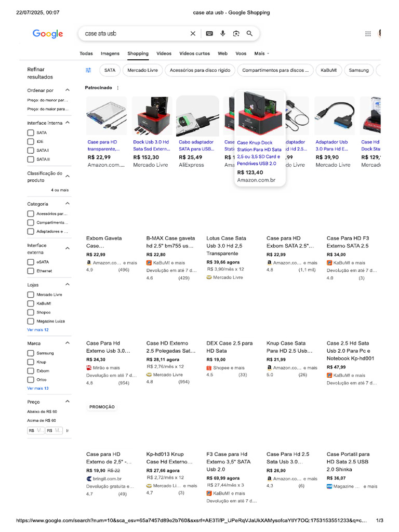Apply the KaBuM! filter chip

329,70
